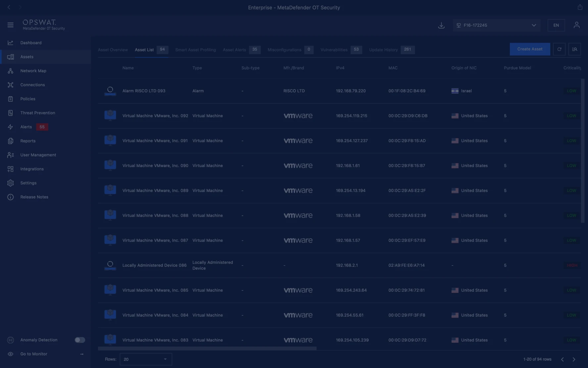588x368 pixels.
Task: Select the Locally Administered Device 086 row
Action: [x=154, y=265]
